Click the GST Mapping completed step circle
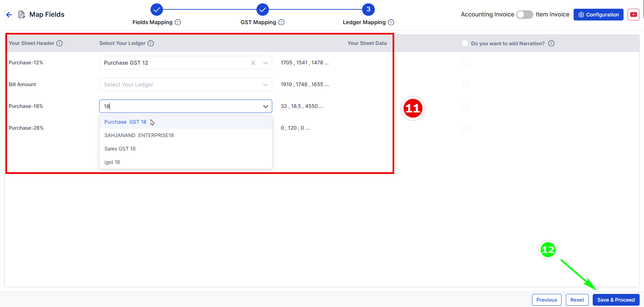 (262, 9)
